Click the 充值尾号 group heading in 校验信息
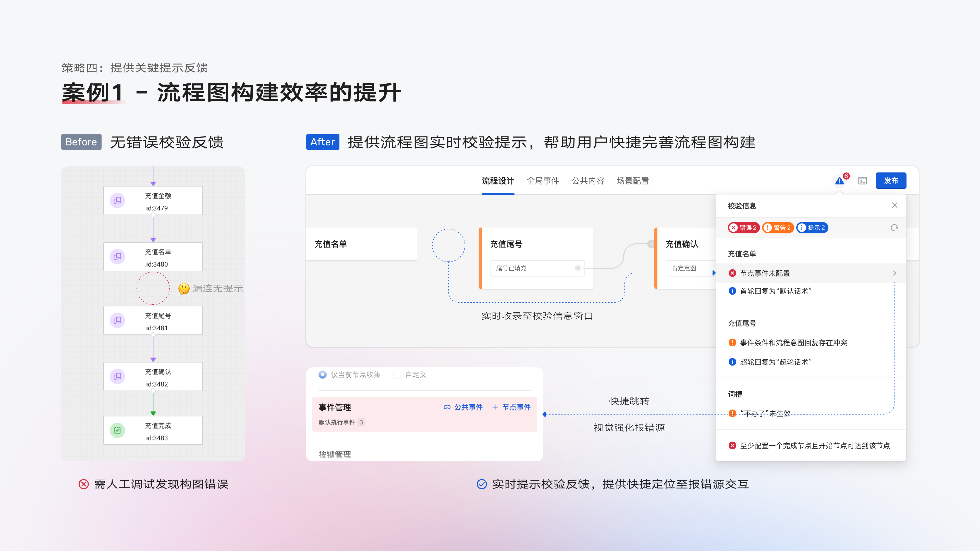Screen dimensions: 980x551 tap(742, 323)
